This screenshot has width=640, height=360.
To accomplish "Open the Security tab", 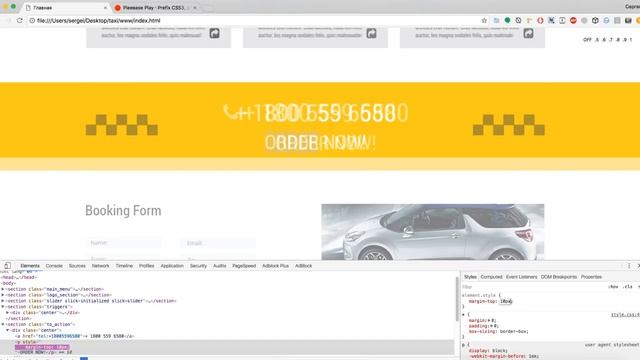I will pyautogui.click(x=198, y=266).
